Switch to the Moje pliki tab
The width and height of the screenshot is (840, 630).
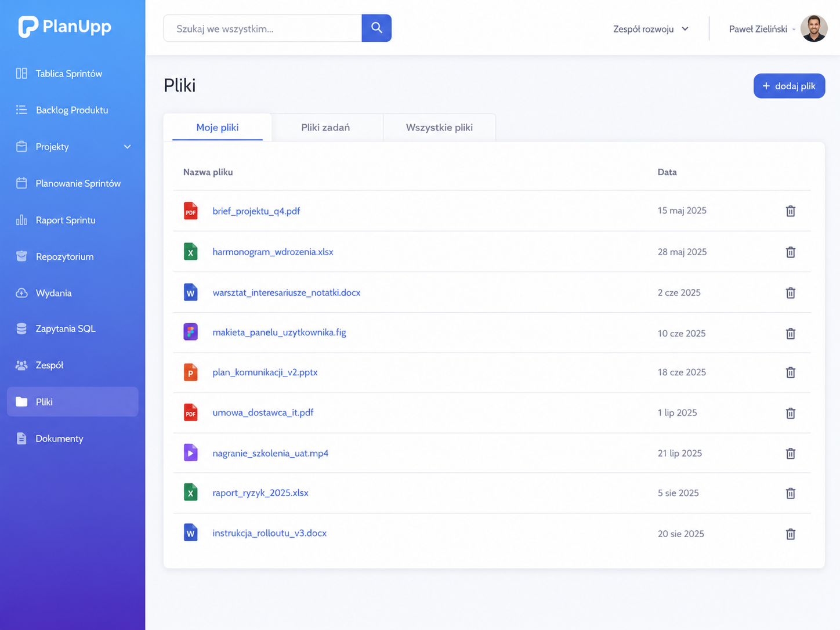point(218,127)
